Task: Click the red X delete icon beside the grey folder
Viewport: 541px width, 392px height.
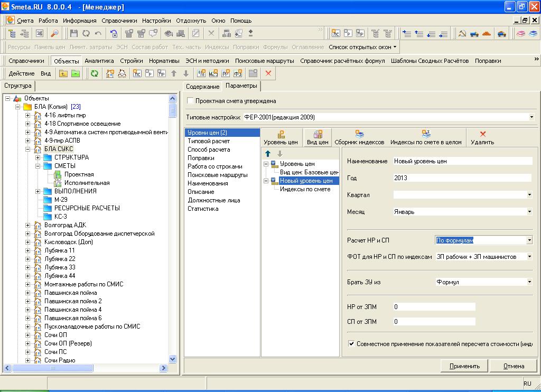Action: tap(268, 73)
